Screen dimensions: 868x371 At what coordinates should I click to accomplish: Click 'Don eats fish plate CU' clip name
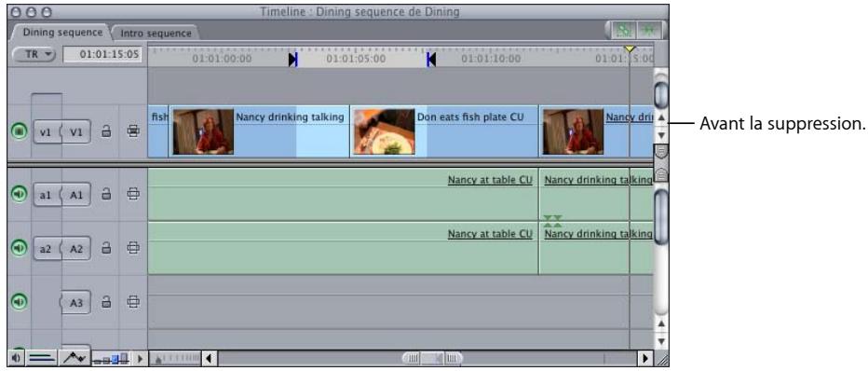tap(470, 117)
